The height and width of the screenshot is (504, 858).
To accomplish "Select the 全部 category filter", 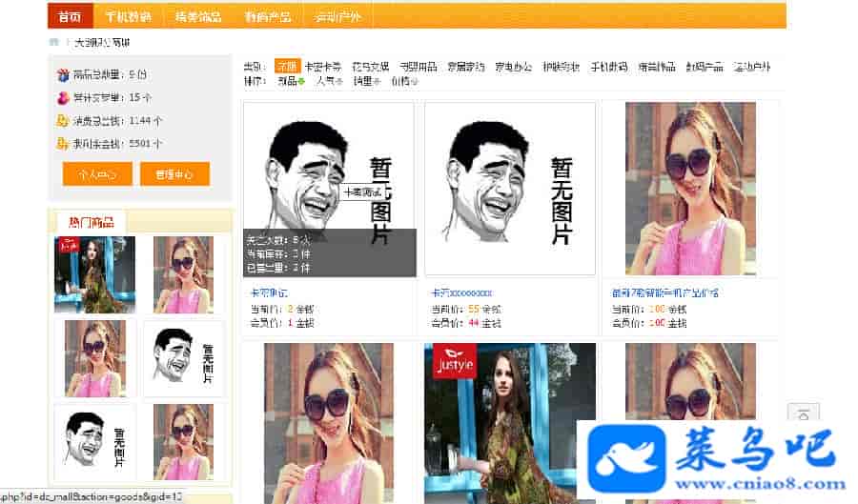I will click(x=286, y=67).
